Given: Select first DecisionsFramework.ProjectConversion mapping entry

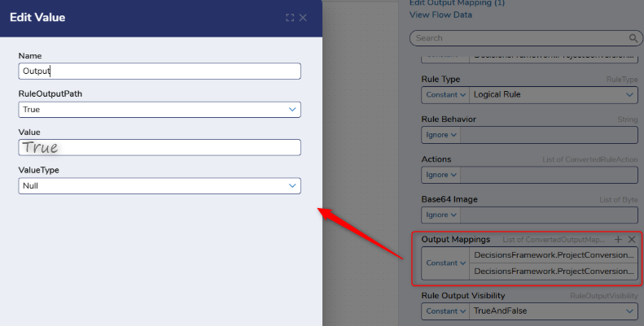Looking at the screenshot, I should tap(554, 255).
